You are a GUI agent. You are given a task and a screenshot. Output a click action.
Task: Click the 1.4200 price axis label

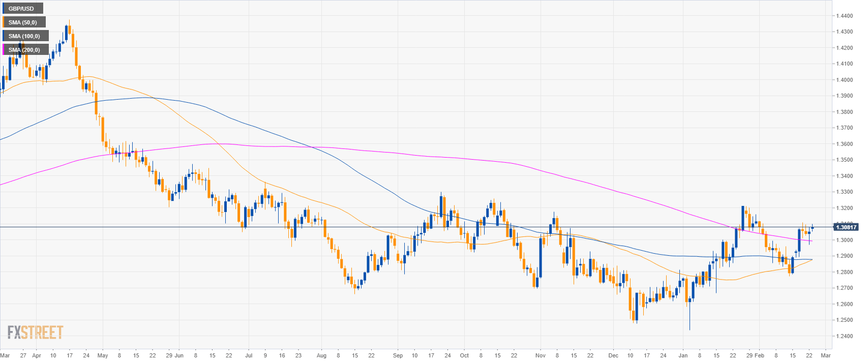click(x=845, y=48)
